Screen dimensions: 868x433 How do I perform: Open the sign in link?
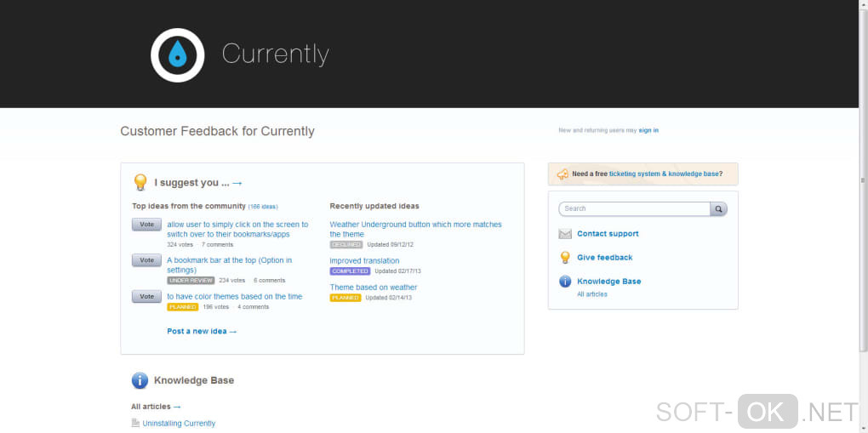pyautogui.click(x=648, y=130)
